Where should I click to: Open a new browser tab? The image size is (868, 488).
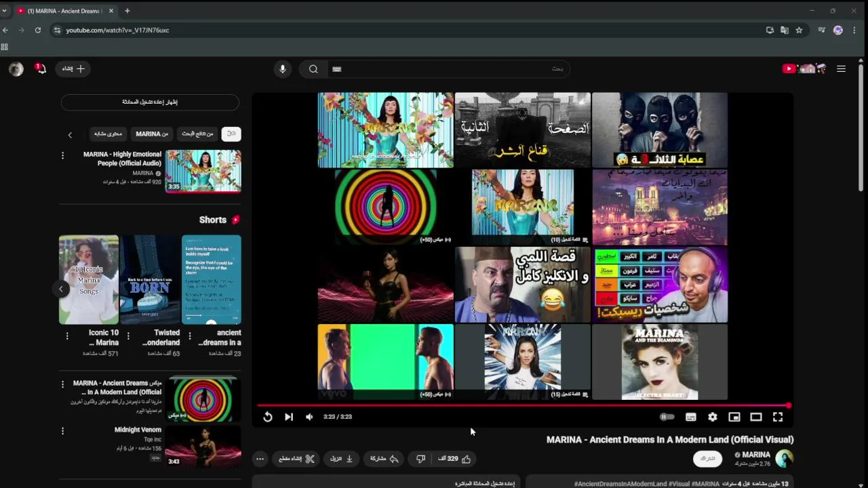click(127, 11)
